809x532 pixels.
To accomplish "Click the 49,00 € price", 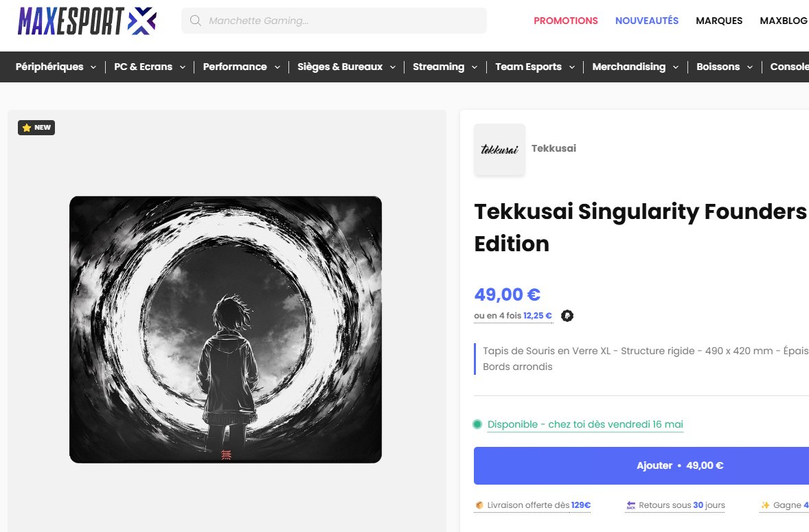I will [x=508, y=294].
